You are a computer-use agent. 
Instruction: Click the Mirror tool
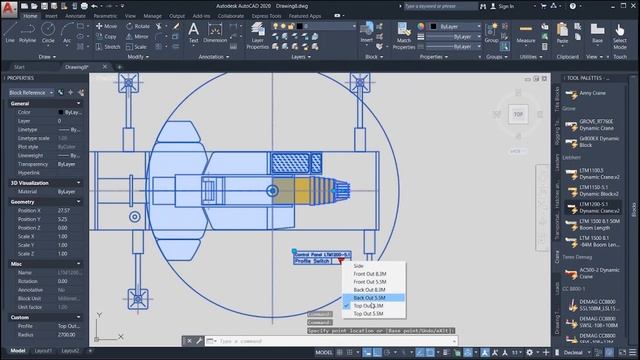(137, 36)
